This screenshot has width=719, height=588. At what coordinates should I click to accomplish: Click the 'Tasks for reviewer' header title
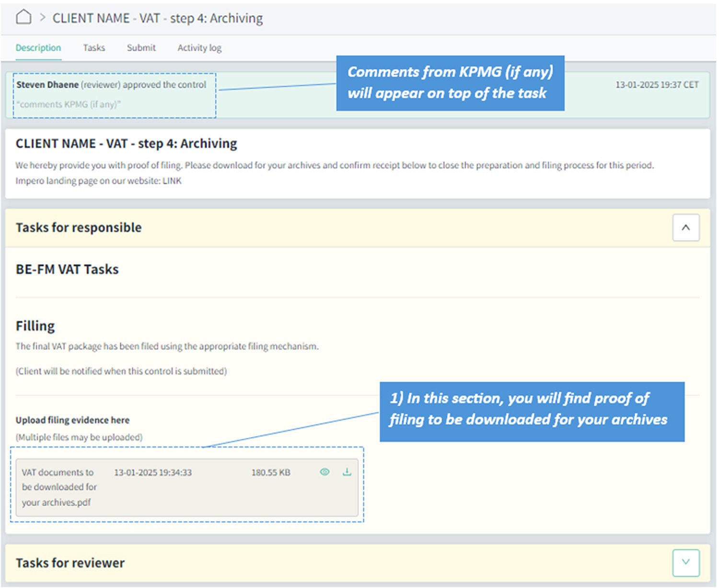point(70,563)
